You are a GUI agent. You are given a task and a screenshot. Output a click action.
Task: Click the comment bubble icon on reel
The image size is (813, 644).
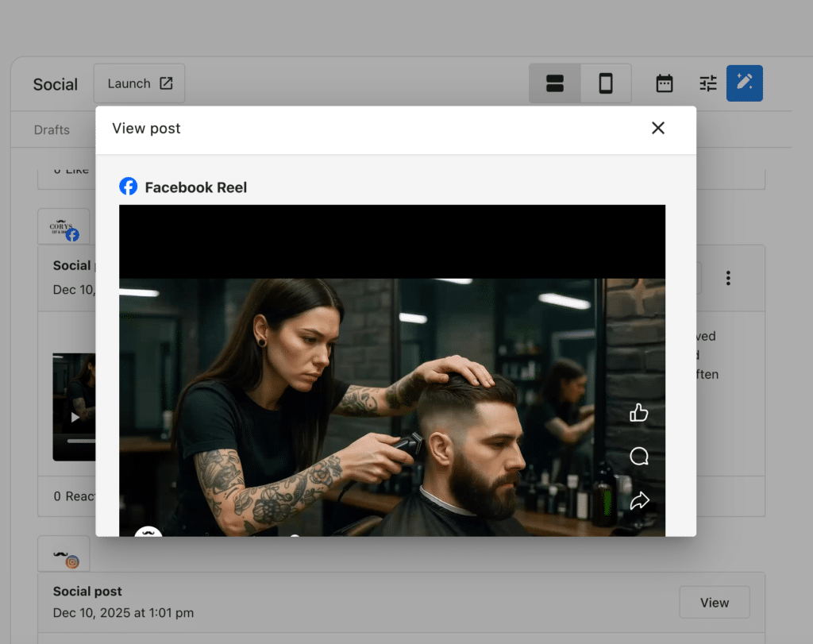point(639,457)
